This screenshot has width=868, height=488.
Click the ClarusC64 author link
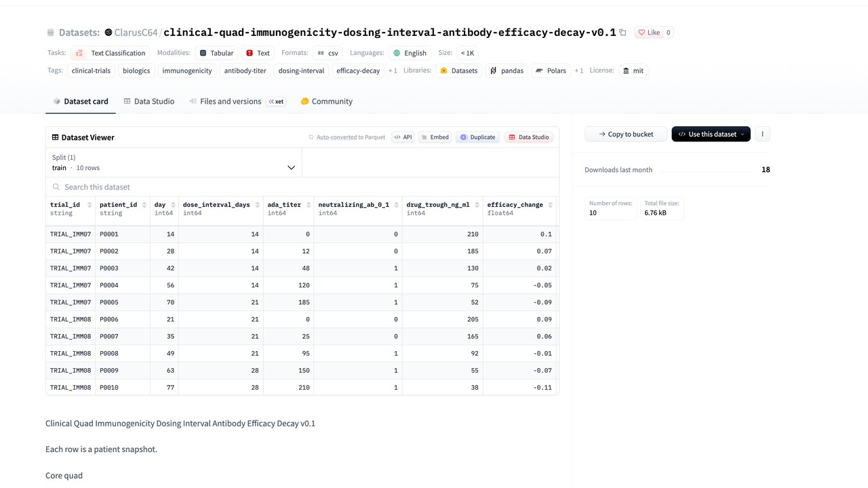[x=136, y=33]
